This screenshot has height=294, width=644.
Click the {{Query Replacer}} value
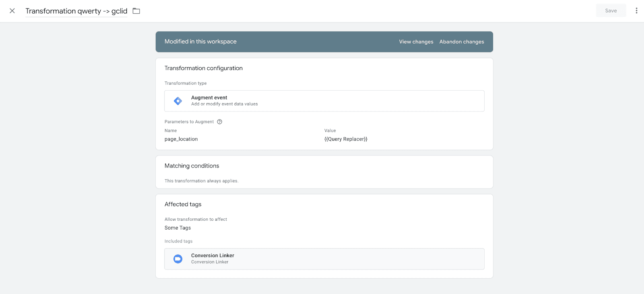[x=346, y=139]
